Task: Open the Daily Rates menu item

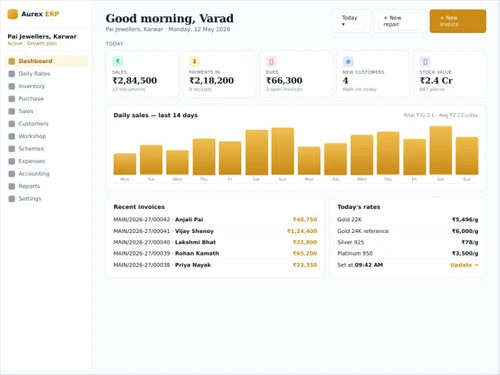Action: (46, 74)
